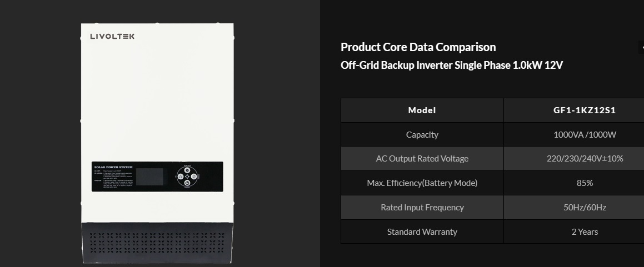Click the LIVOLTEK logo on the inverter
Image resolution: width=644 pixels, height=267 pixels.
(112, 37)
